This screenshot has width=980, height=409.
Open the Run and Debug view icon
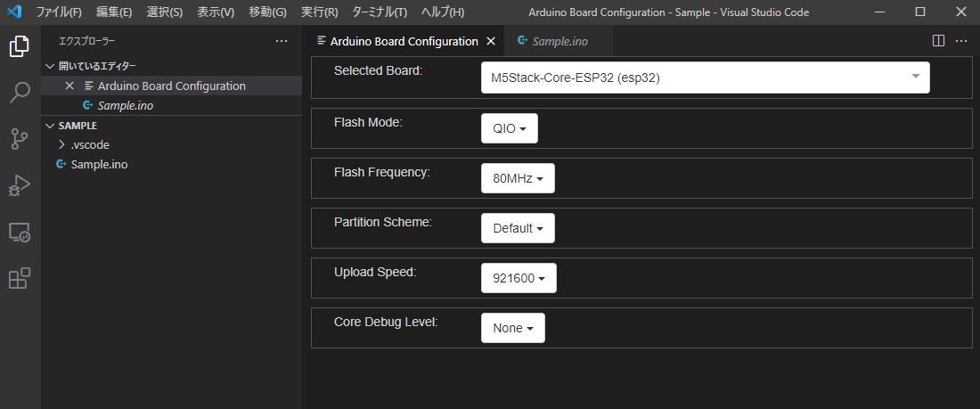point(20,185)
